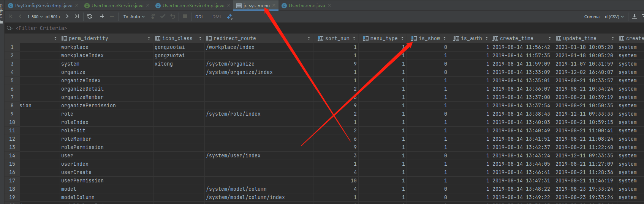
Task: Open the Tx: Auto transaction mode dropdown
Action: (x=134, y=17)
